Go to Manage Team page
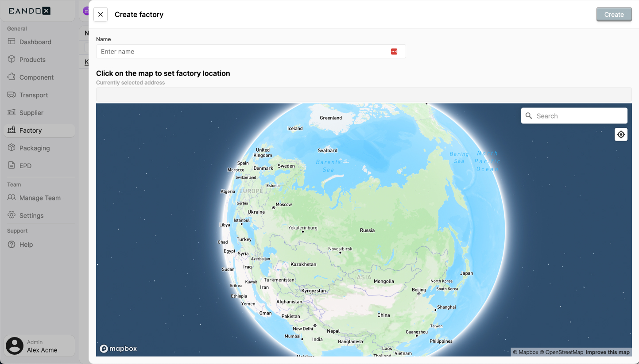Screen dimensions: 639x364 [x=39, y=198]
